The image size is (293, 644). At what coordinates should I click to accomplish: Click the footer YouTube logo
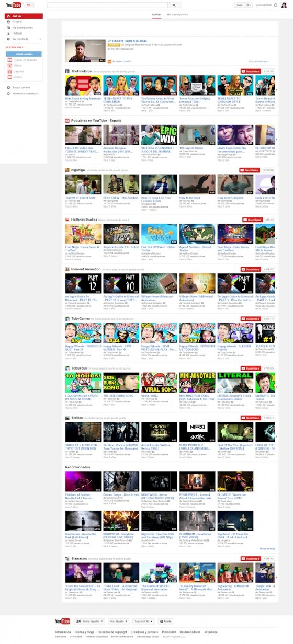pos(62,621)
